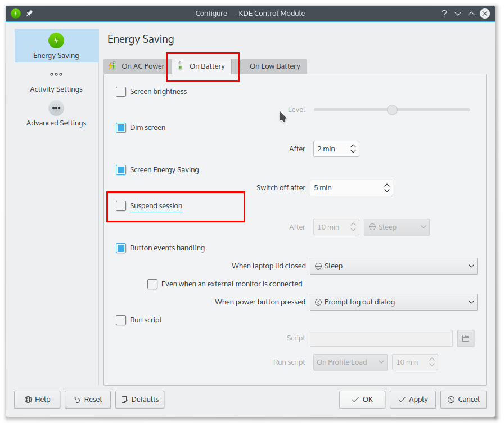Open Advanced Settings from the sidebar
Screen dimensions: 504x426
point(56,115)
